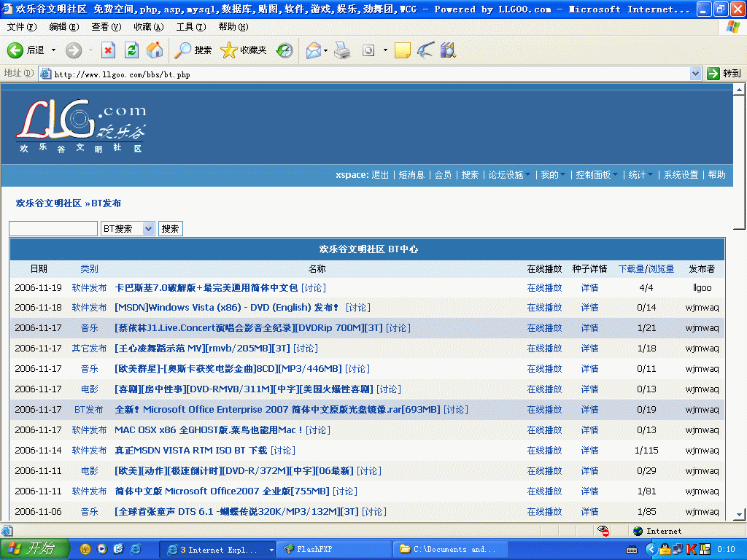Sort by 下载量 column header link
The height and width of the screenshot is (560, 747).
[631, 269]
